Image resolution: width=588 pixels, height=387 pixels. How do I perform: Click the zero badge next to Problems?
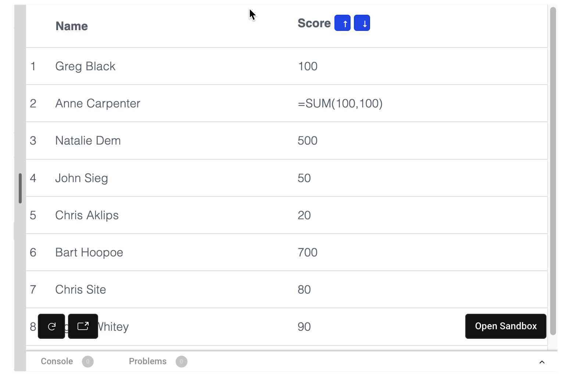182,361
